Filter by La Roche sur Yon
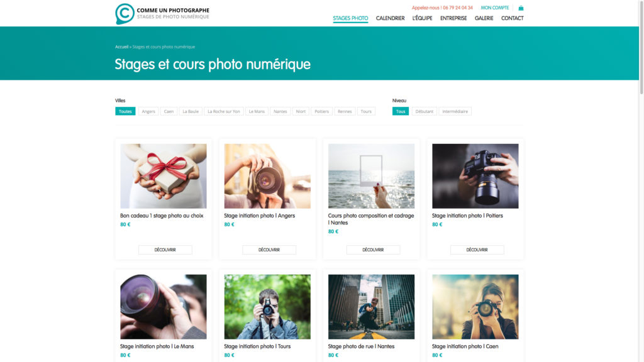 click(223, 111)
